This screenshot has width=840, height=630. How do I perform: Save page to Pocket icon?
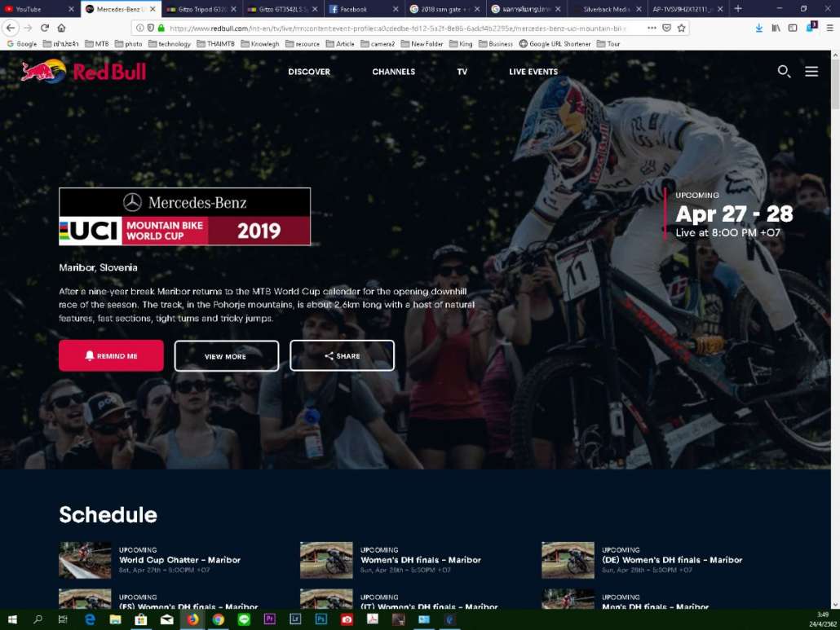[x=666, y=28]
